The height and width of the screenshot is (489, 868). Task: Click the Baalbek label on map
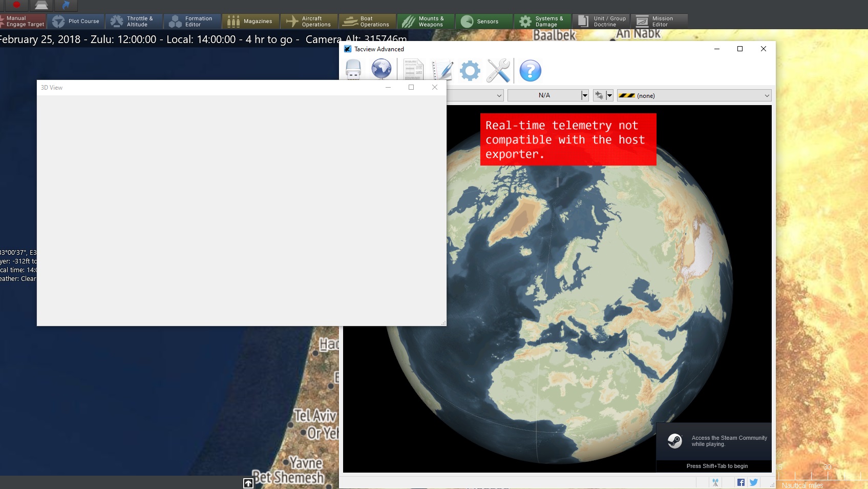(x=555, y=35)
